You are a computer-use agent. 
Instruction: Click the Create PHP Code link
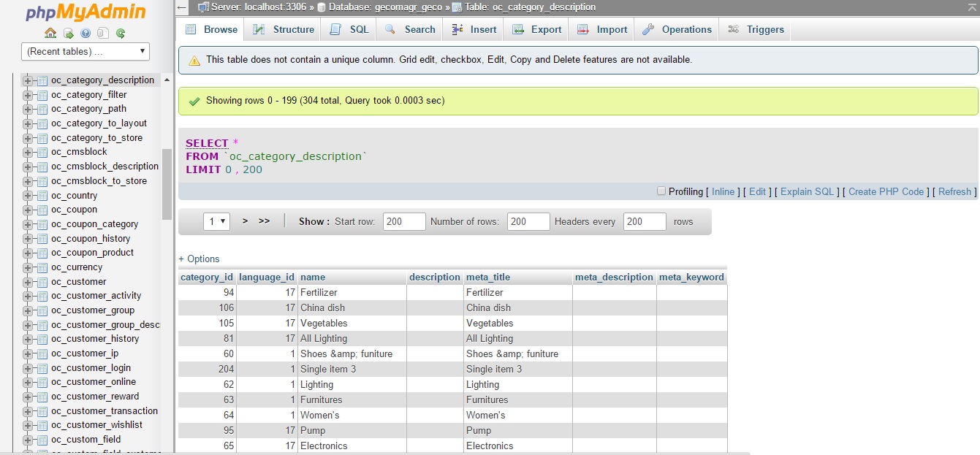point(886,192)
